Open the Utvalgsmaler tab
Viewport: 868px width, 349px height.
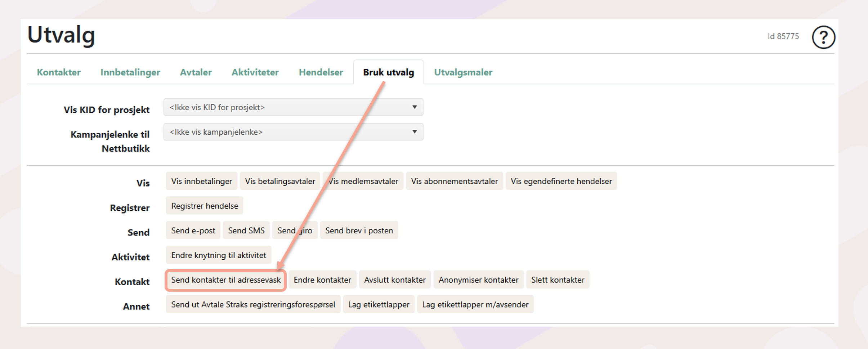pyautogui.click(x=463, y=72)
